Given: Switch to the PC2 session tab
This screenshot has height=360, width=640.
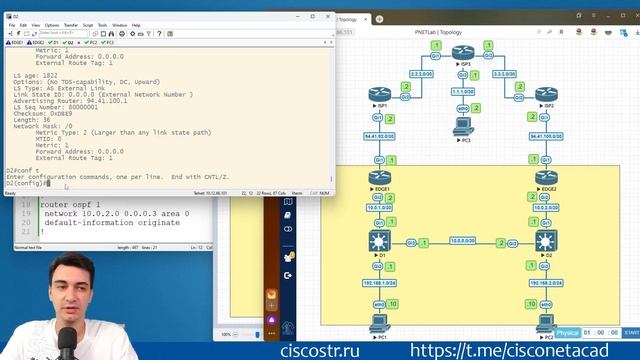Looking at the screenshot, I should click(91, 42).
